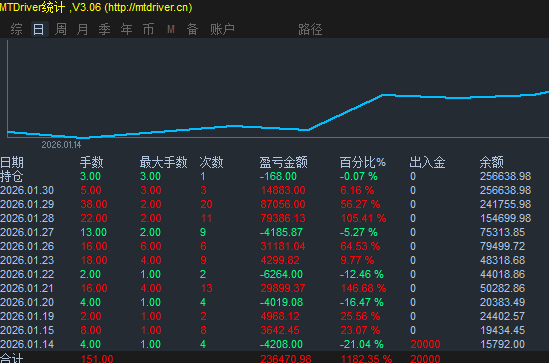The image size is (549, 363).
Task: Click total profit 236470.98
Action: coord(286,359)
